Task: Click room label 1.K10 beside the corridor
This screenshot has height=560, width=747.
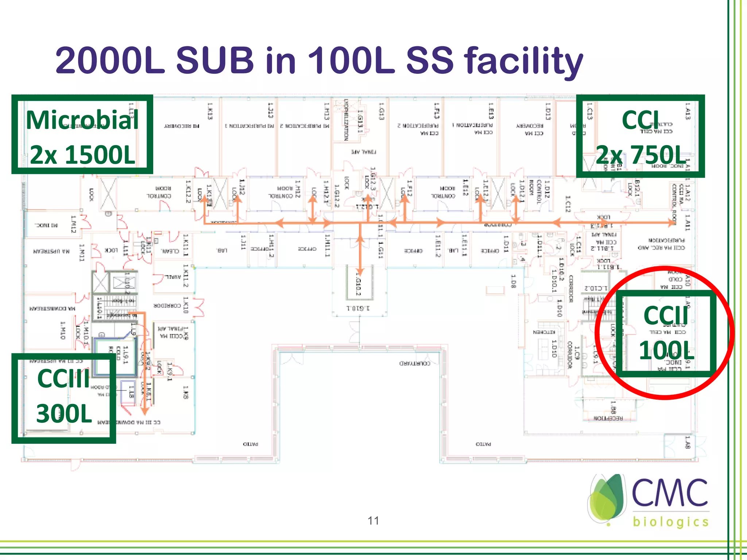Action: pos(186,305)
